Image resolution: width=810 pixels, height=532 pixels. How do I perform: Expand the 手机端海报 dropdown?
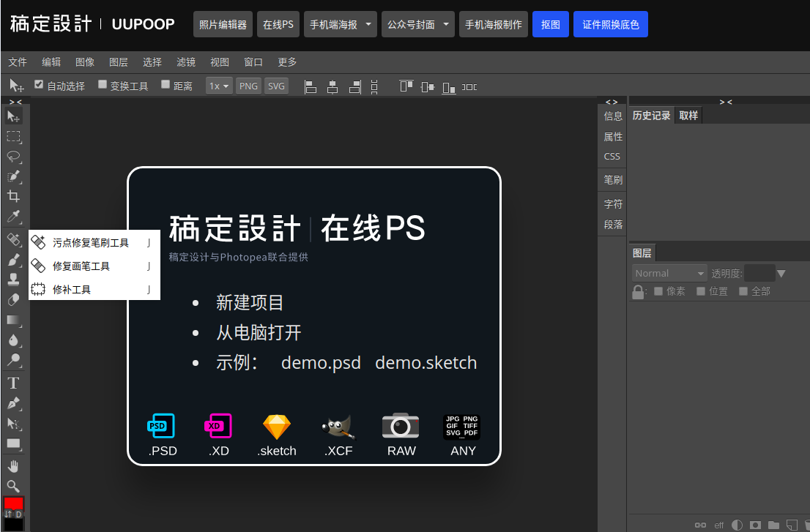point(368,24)
